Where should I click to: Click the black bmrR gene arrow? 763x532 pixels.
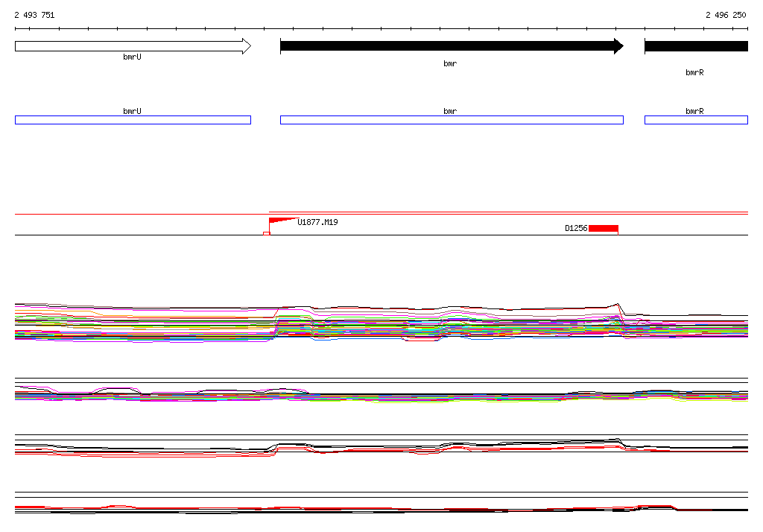coord(697,46)
